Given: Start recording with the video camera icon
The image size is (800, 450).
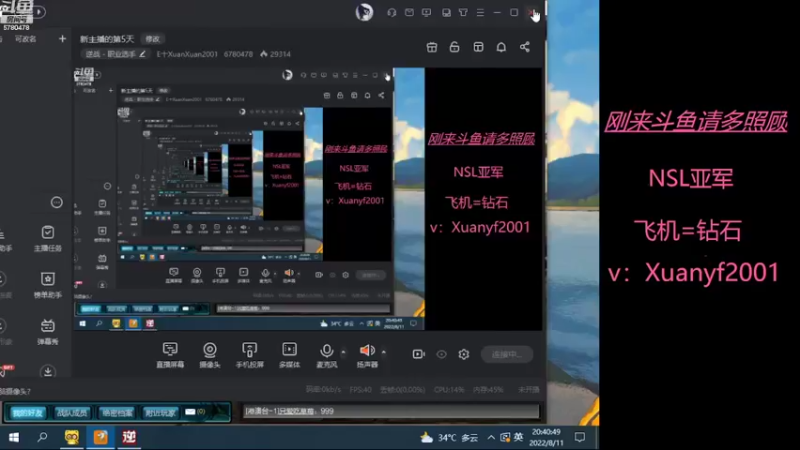Looking at the screenshot, I should [x=418, y=354].
